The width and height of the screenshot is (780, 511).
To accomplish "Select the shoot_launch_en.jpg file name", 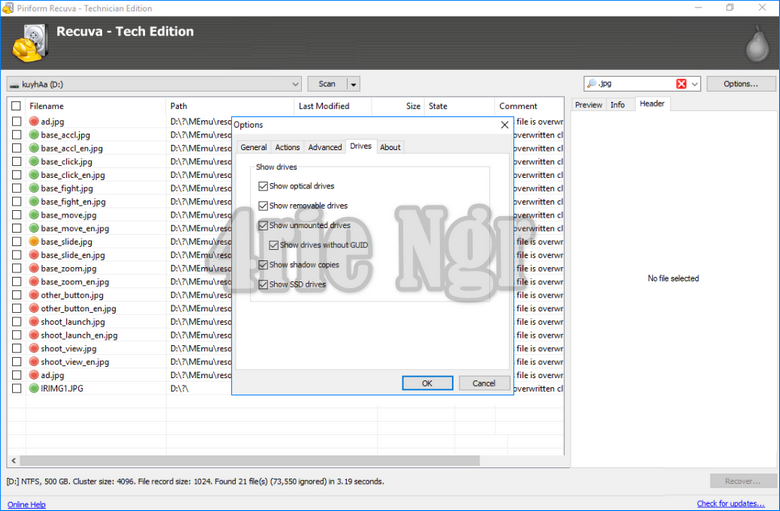I will coord(79,335).
